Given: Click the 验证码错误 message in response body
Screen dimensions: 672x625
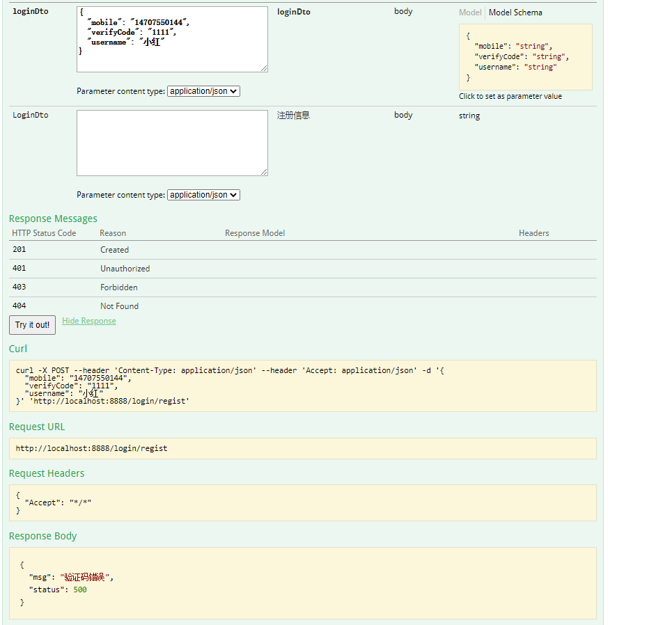Looking at the screenshot, I should click(84, 578).
